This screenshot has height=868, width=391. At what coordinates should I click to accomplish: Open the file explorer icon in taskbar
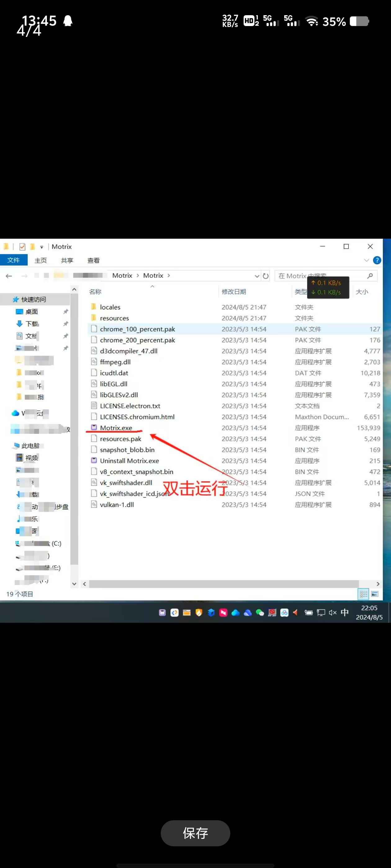pos(187,613)
